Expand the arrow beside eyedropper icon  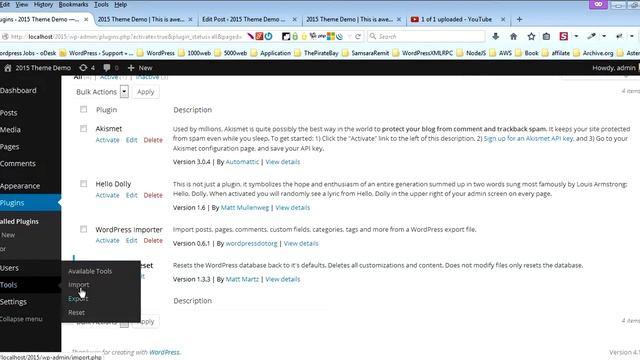coord(604,36)
